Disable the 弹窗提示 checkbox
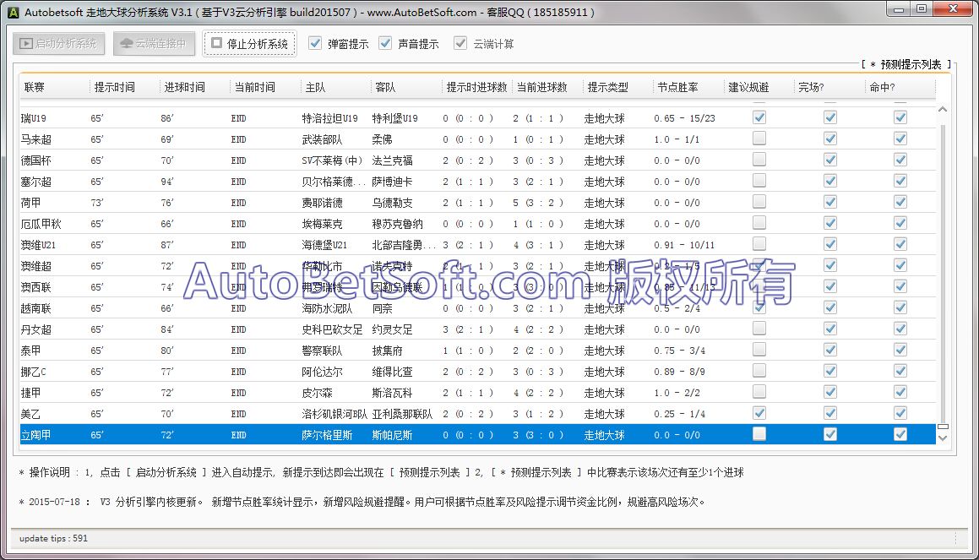 tap(315, 43)
